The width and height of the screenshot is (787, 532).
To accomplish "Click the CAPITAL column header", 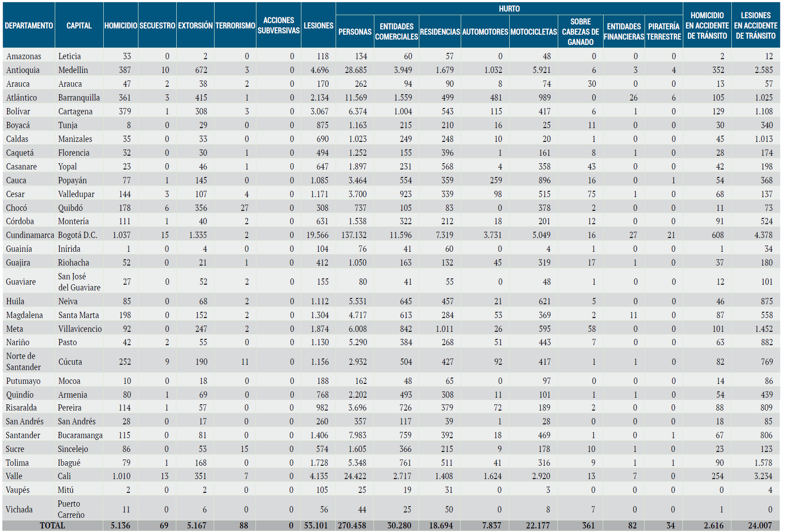I will click(x=79, y=26).
